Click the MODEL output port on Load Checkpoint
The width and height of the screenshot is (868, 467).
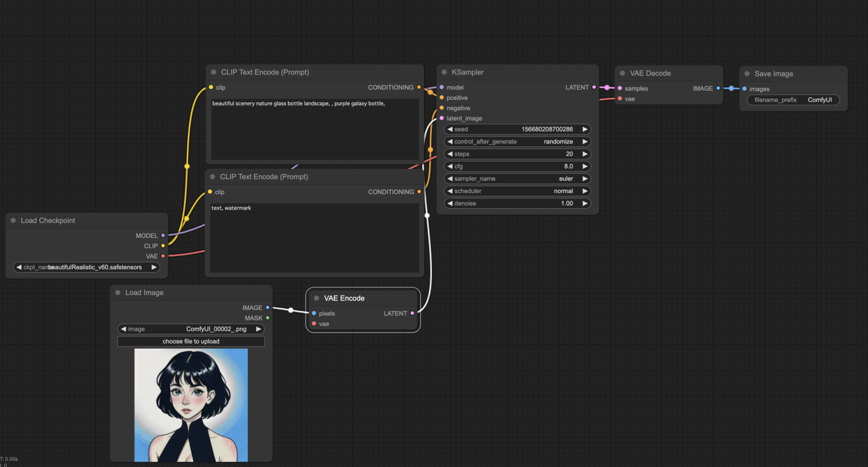[163, 235]
